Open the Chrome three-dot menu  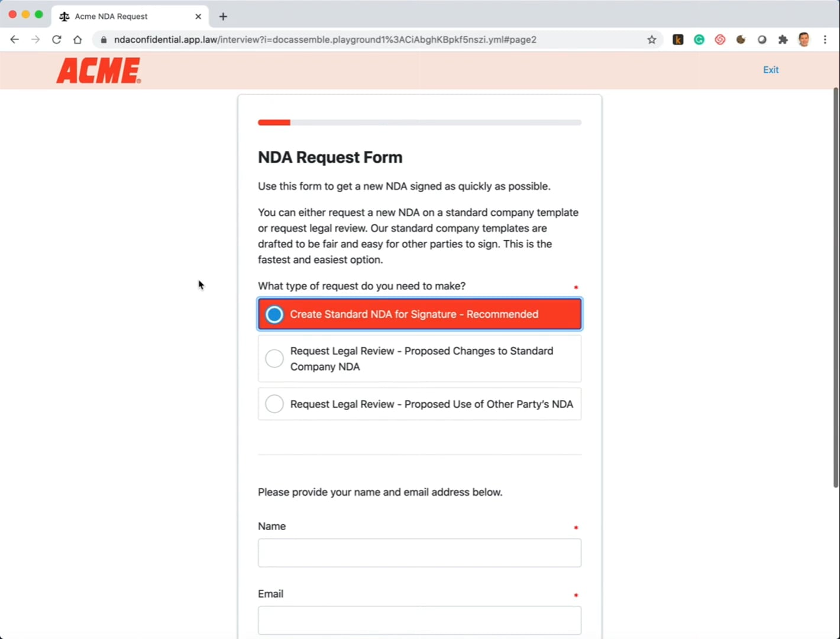825,40
